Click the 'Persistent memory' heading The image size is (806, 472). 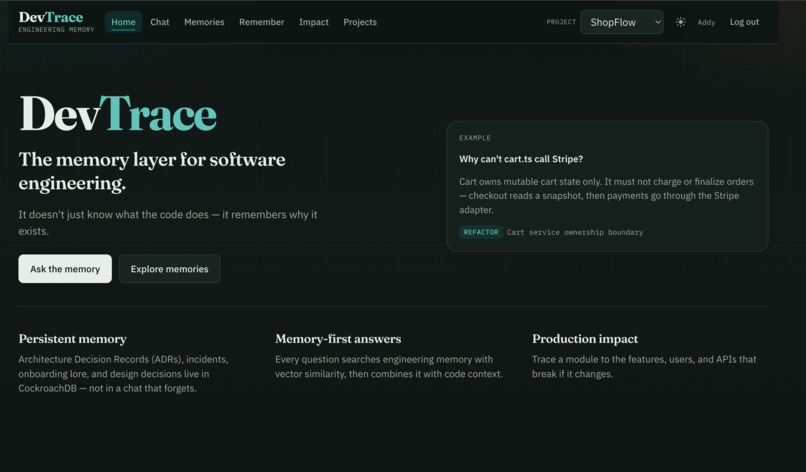(72, 339)
